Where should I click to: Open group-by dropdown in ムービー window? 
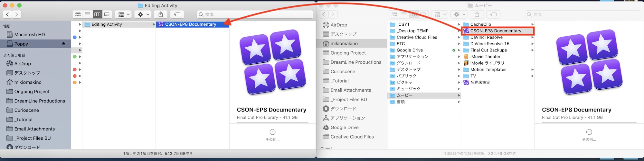pos(440,14)
